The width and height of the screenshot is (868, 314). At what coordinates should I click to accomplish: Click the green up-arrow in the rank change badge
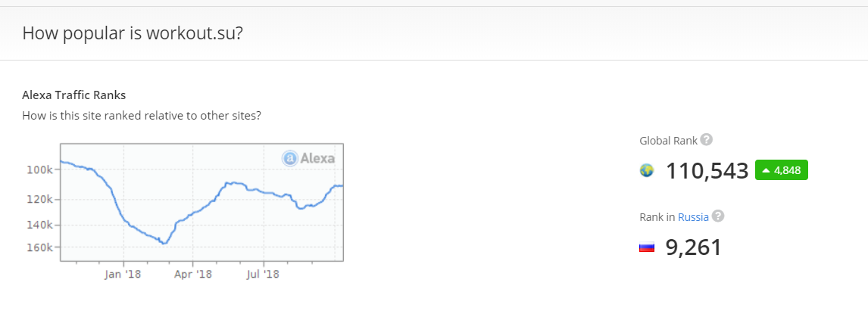766,171
